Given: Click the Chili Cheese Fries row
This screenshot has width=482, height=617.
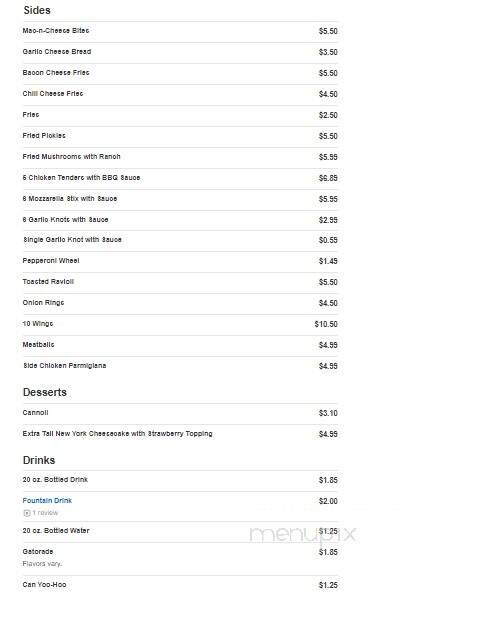Looking at the screenshot, I should pos(180,94).
